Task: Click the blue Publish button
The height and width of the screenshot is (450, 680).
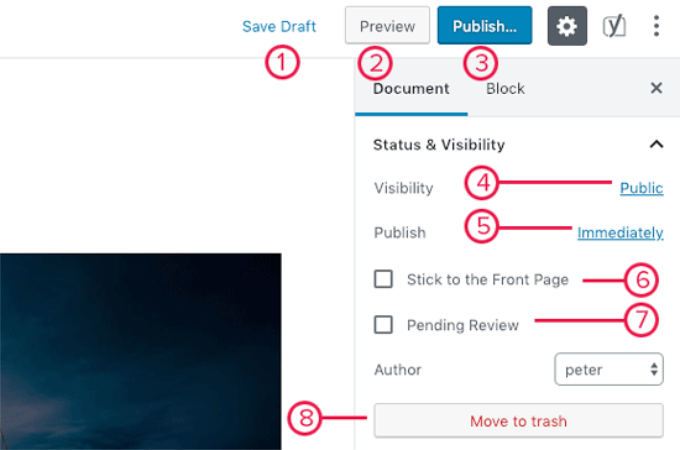Action: 484,26
